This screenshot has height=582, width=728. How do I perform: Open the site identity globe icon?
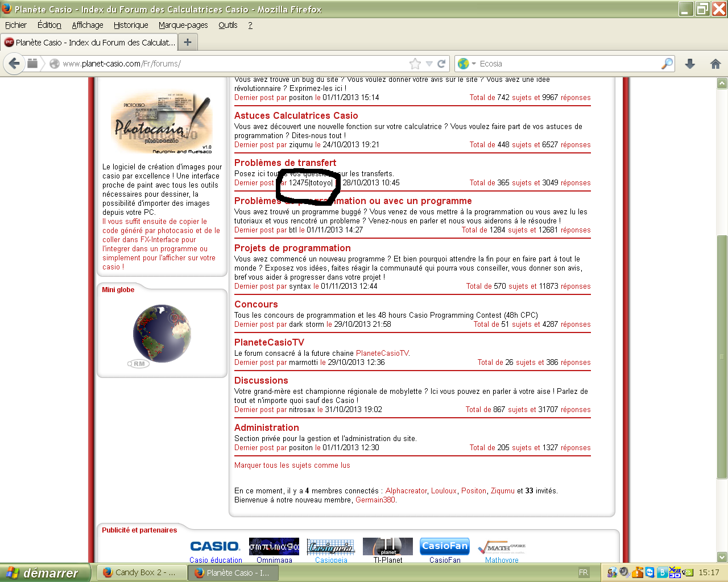[55, 64]
